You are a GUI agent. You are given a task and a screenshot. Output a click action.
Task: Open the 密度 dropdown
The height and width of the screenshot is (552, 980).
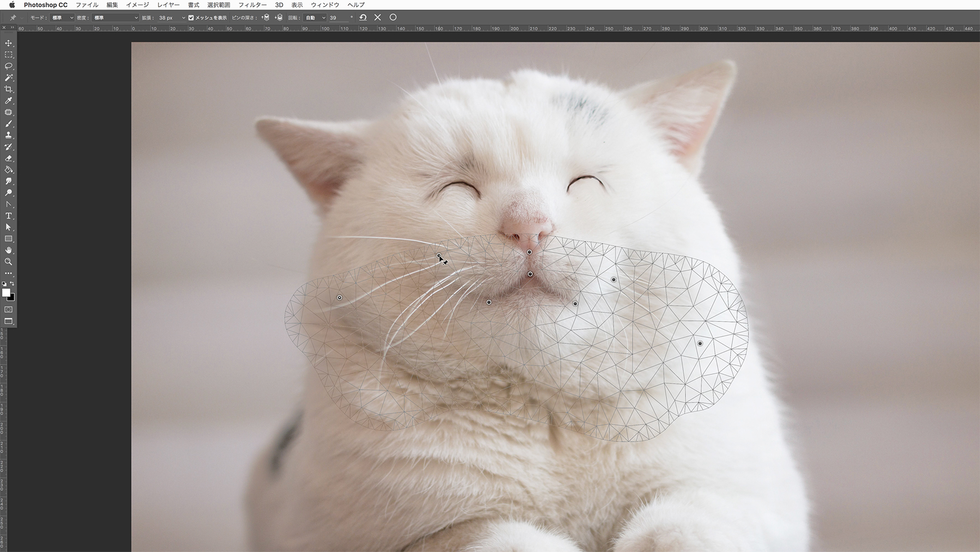[115, 18]
